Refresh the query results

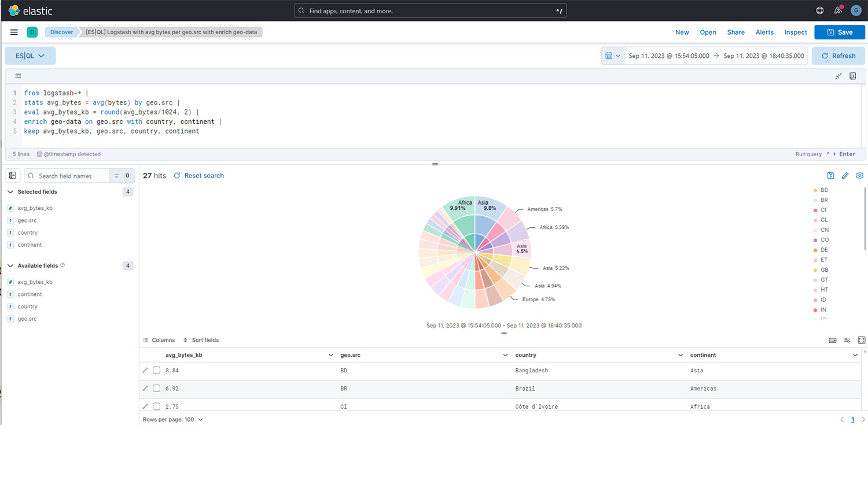click(838, 56)
